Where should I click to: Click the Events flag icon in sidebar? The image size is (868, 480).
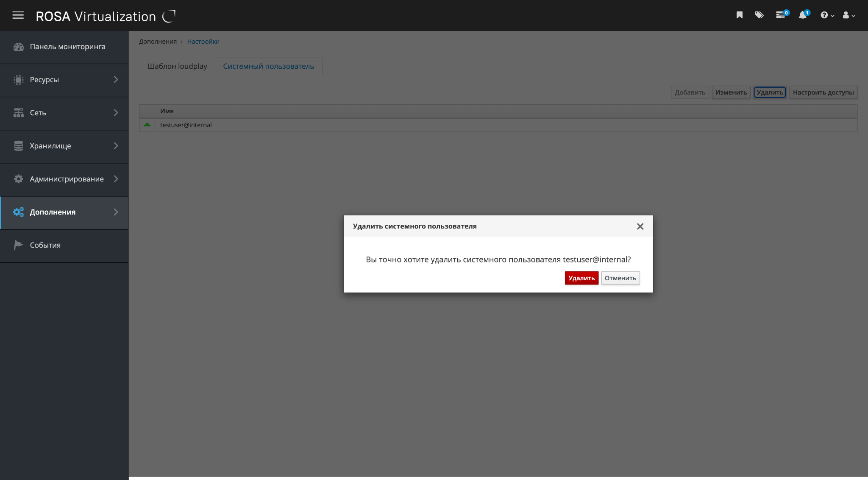[x=18, y=245]
